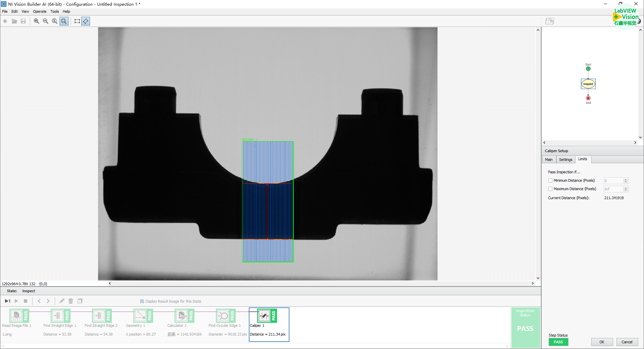Switch to the Main tab
This screenshot has height=349, width=644.
pyautogui.click(x=549, y=160)
